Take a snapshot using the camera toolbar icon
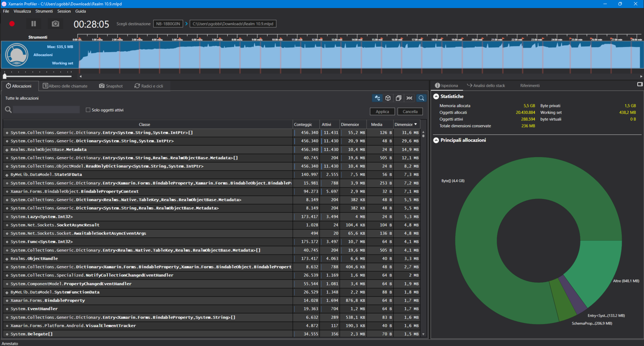This screenshot has width=644, height=346. point(55,23)
